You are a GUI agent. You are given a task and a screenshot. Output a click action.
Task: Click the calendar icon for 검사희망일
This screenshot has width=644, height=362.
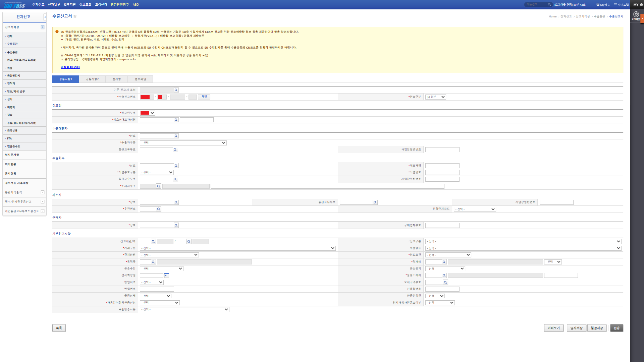(167, 275)
